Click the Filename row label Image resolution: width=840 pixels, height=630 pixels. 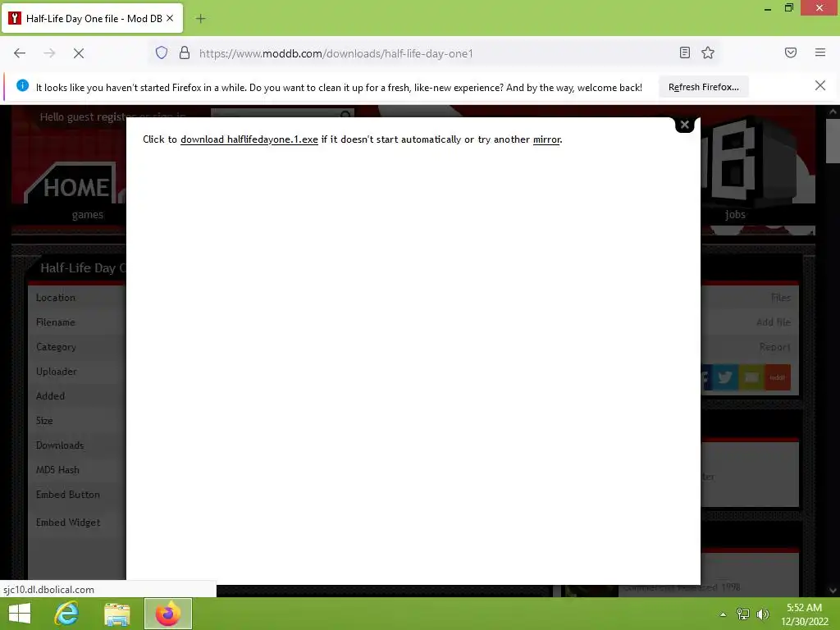pos(56,322)
